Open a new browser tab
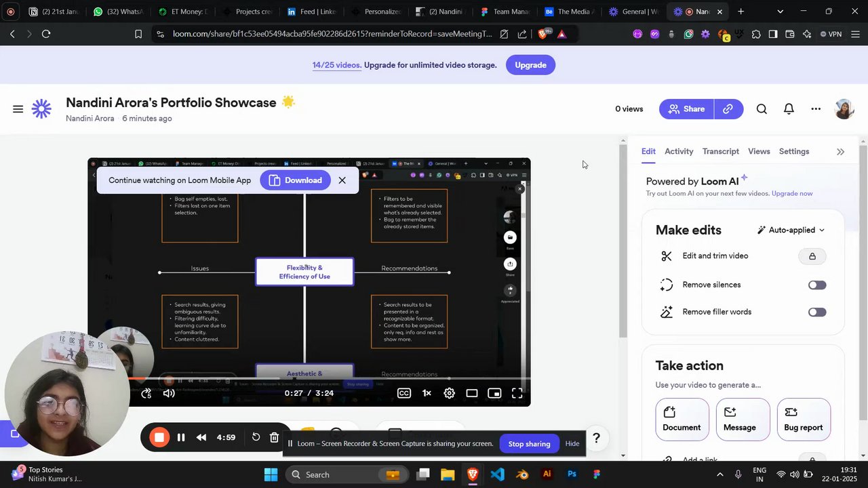The height and width of the screenshot is (488, 868). pyautogui.click(x=741, y=12)
